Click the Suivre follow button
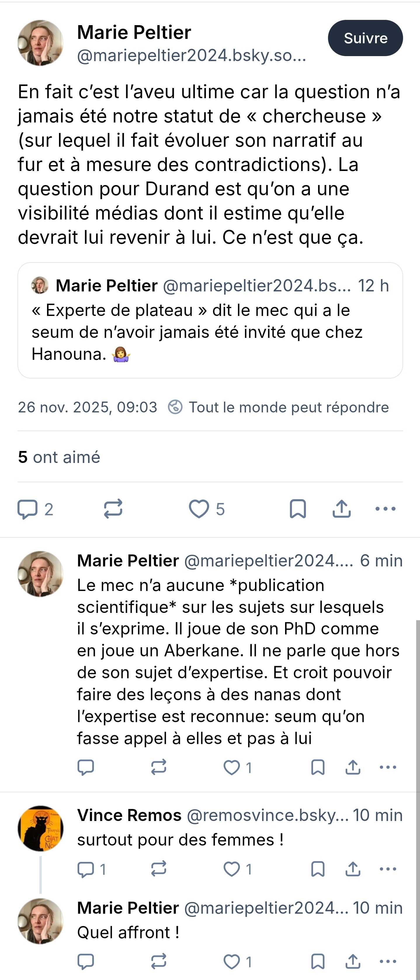The height and width of the screenshot is (980, 420). click(365, 38)
